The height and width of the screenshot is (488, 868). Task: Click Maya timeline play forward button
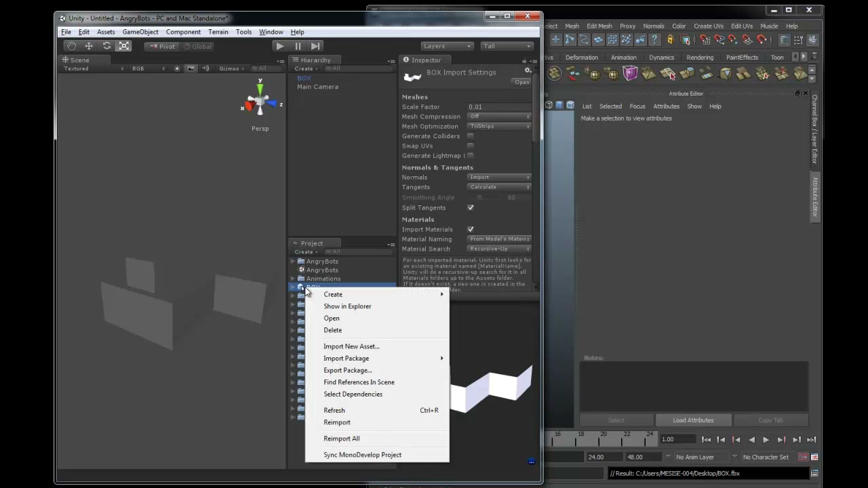click(766, 440)
